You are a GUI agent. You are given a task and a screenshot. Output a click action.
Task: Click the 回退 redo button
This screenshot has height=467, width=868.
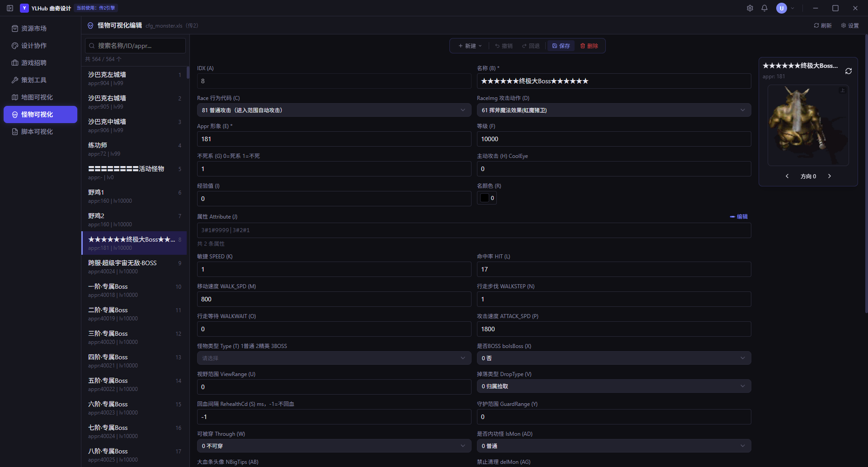[x=531, y=46]
